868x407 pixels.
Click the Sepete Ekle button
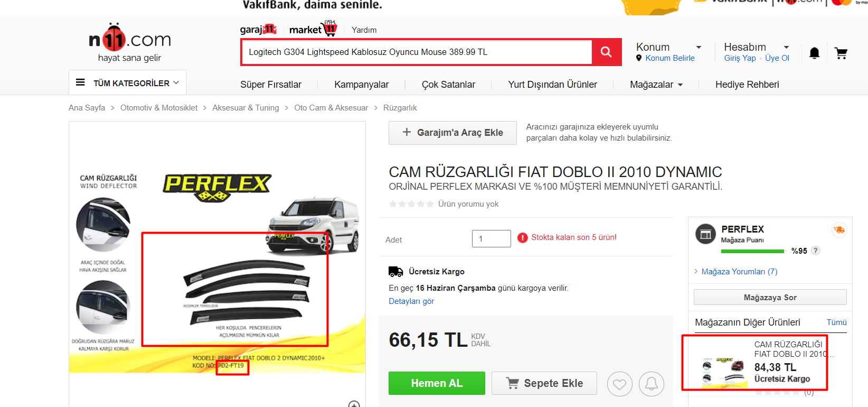coord(544,383)
